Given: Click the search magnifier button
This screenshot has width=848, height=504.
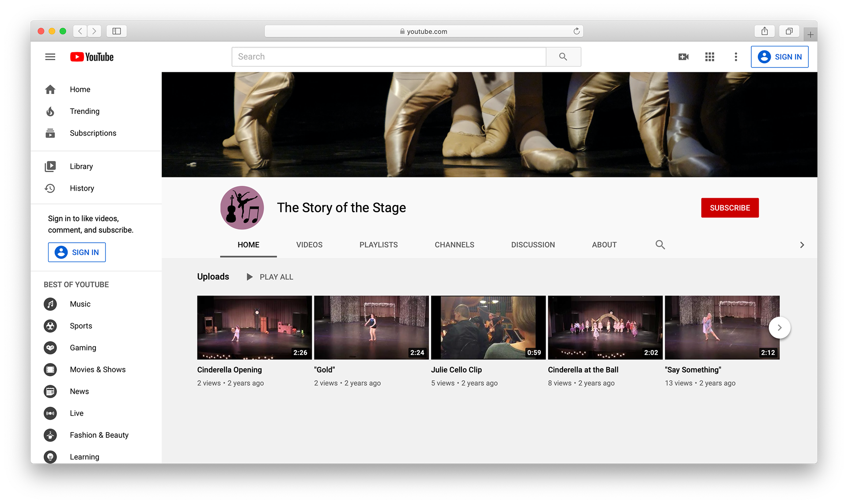Looking at the screenshot, I should click(x=563, y=56).
